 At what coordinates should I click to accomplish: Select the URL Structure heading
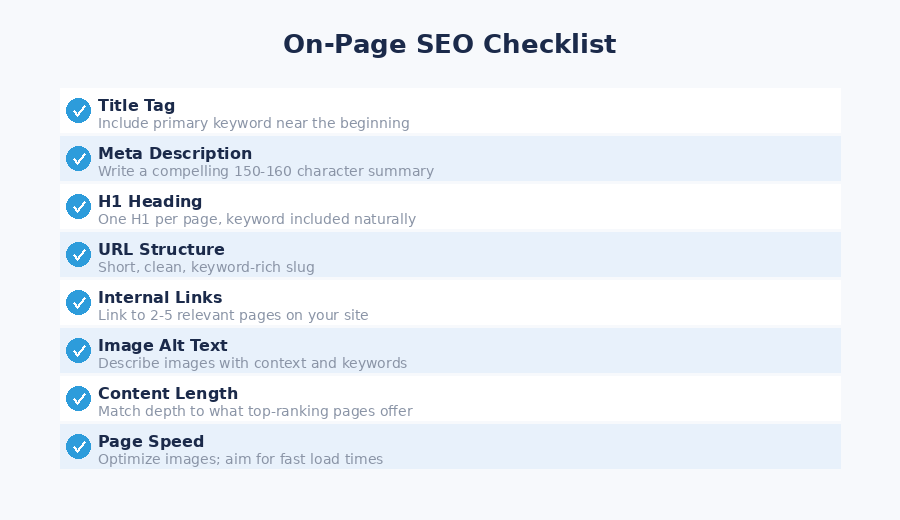coord(161,249)
